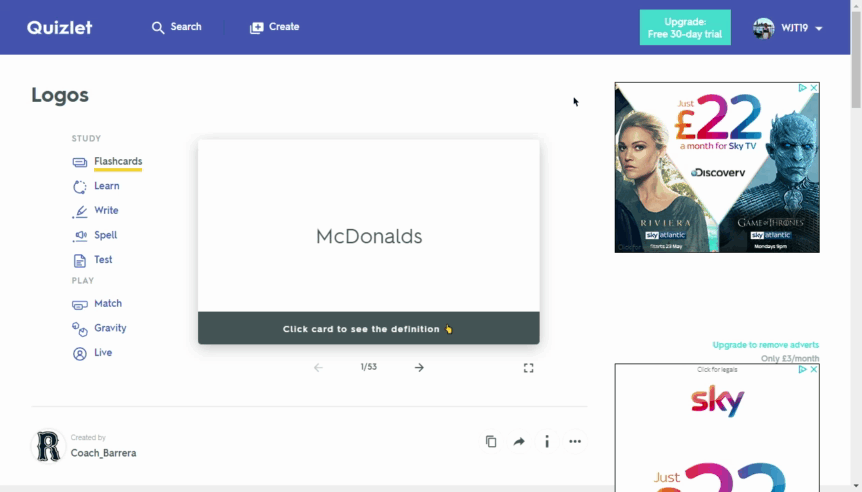Play the Match game

coord(108,303)
